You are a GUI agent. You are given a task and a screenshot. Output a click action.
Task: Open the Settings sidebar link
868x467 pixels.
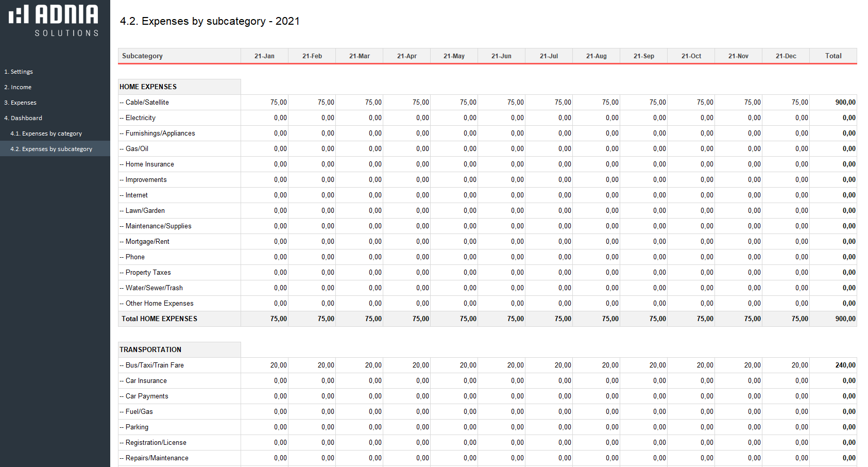(19, 72)
